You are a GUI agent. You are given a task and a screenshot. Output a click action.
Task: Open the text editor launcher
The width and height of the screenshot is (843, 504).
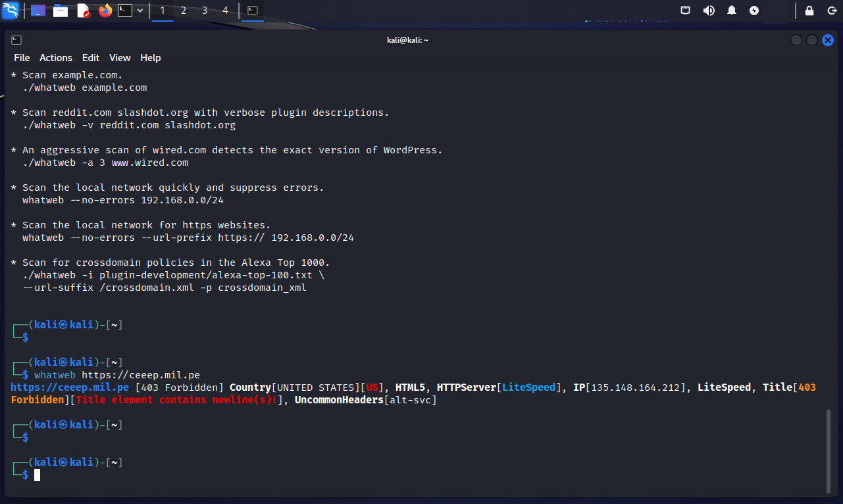tap(83, 11)
